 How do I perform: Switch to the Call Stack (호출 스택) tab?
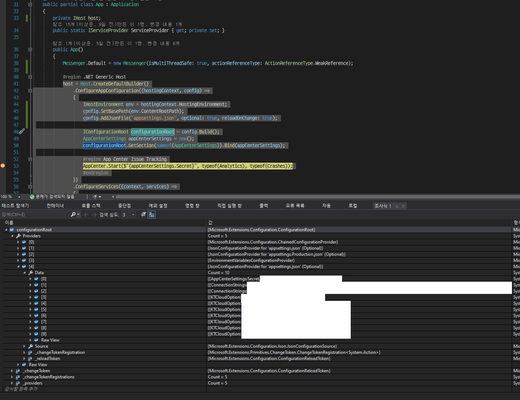91,206
